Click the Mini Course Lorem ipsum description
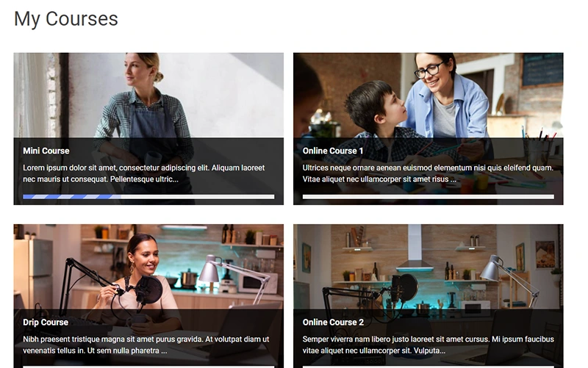Viewport: 588px width, 368px height. click(144, 173)
